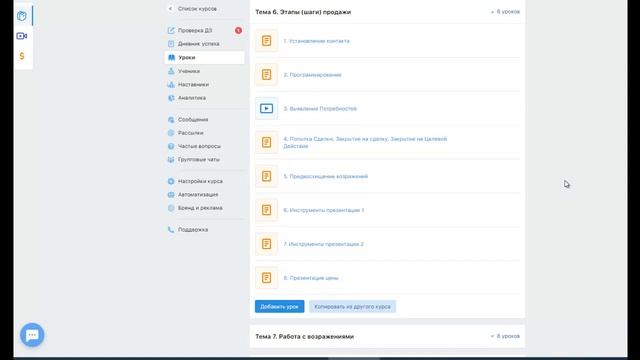Viewport: 640px width, 360px height.
Task: Click document icon of lesson 2 Программирование
Action: point(267,75)
